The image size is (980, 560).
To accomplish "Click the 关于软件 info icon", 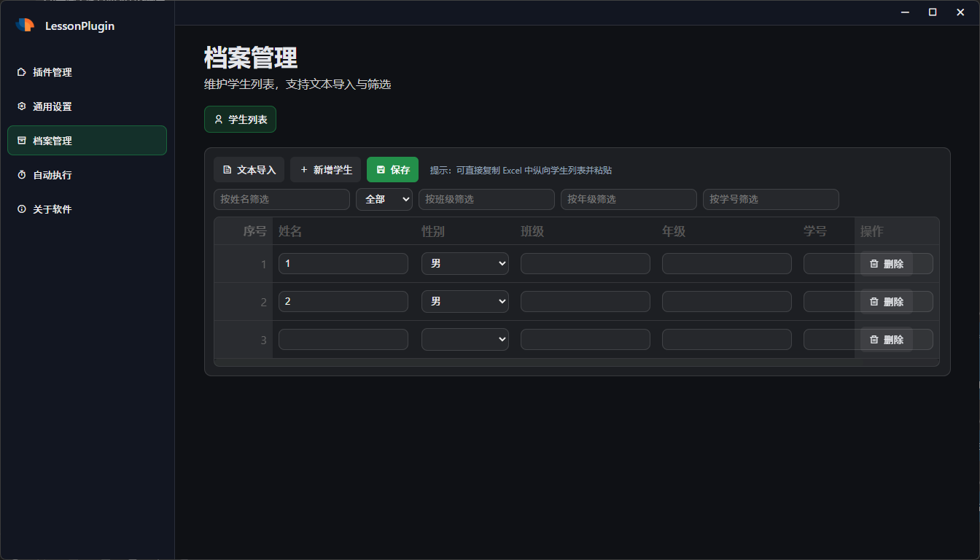I will click(22, 209).
